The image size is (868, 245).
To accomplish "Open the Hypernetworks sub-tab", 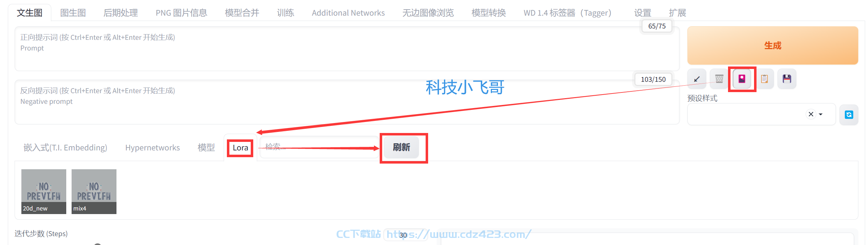I will (x=152, y=148).
